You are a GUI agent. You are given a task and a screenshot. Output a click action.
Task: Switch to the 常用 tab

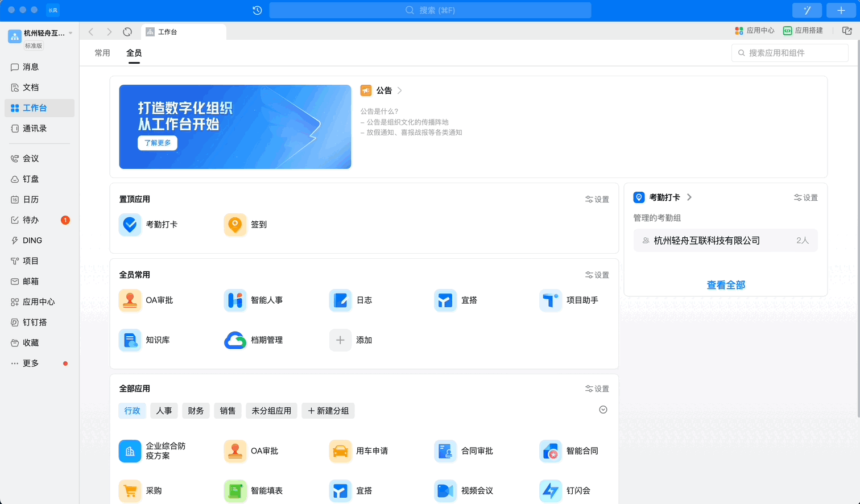point(102,53)
